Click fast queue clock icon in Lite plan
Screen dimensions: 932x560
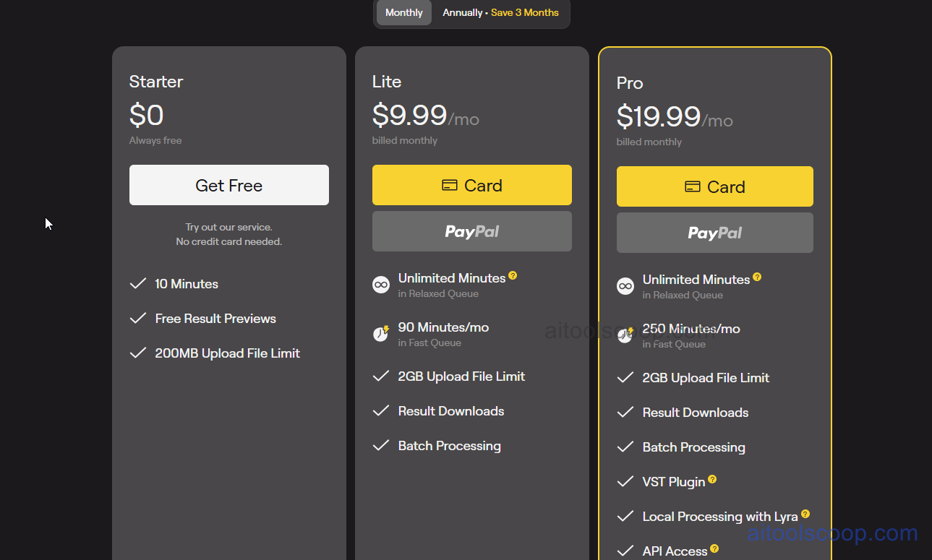(381, 334)
